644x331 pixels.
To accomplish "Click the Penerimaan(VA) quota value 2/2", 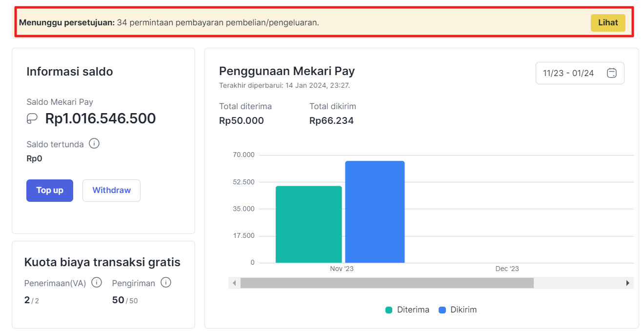I will click(x=32, y=300).
